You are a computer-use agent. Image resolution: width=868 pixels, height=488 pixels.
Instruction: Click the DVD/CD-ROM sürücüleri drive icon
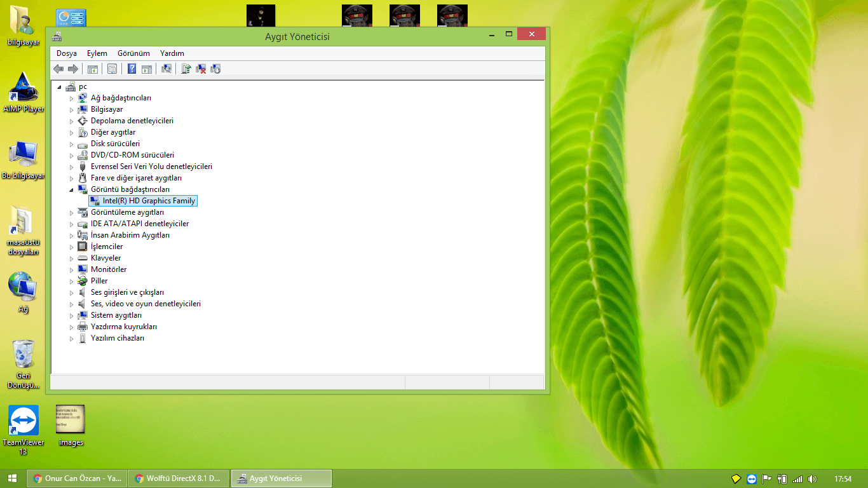[83, 155]
